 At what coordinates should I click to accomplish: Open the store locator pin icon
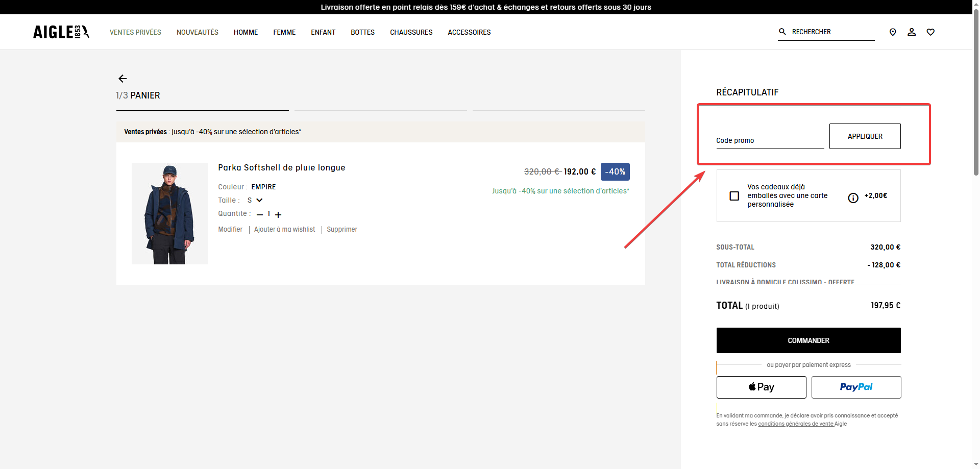point(893,32)
